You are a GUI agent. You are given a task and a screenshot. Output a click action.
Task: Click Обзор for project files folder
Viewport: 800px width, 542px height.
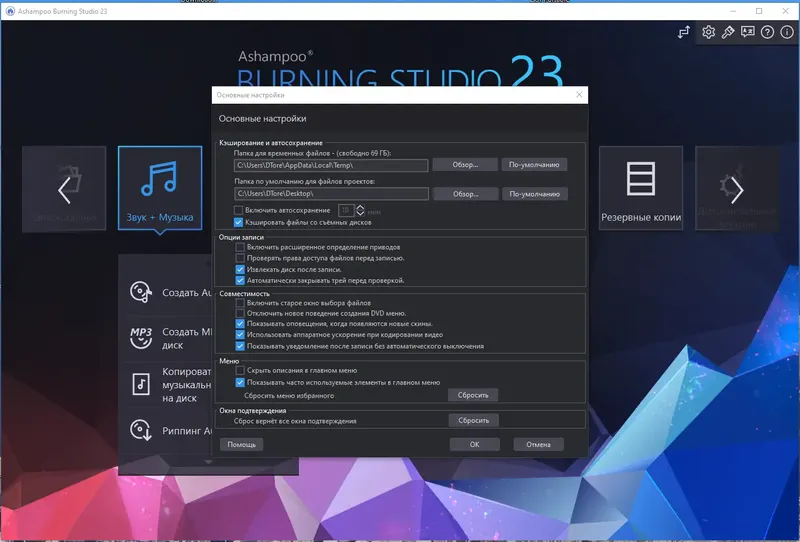[465, 194]
